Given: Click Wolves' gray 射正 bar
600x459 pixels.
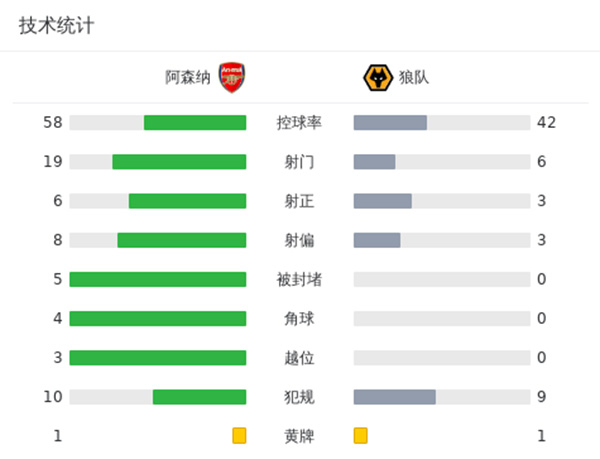Looking at the screenshot, I should (383, 201).
